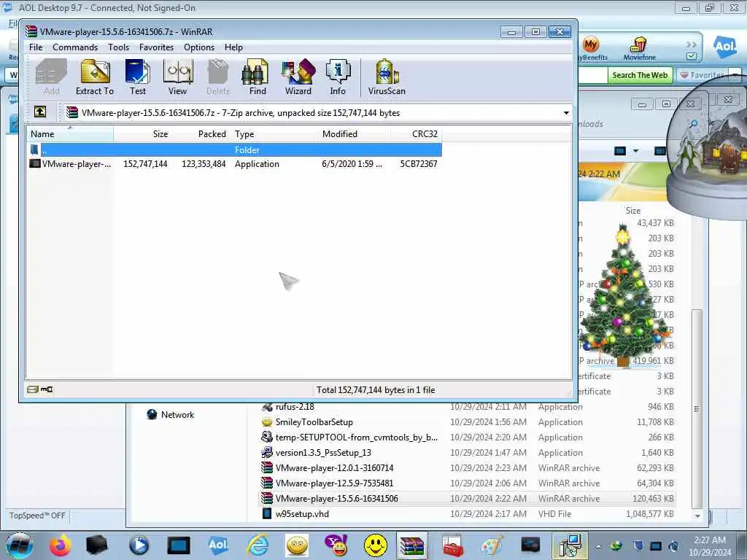Image resolution: width=747 pixels, height=560 pixels.
Task: Open Internet Explorer taskbar icon
Action: [258, 545]
